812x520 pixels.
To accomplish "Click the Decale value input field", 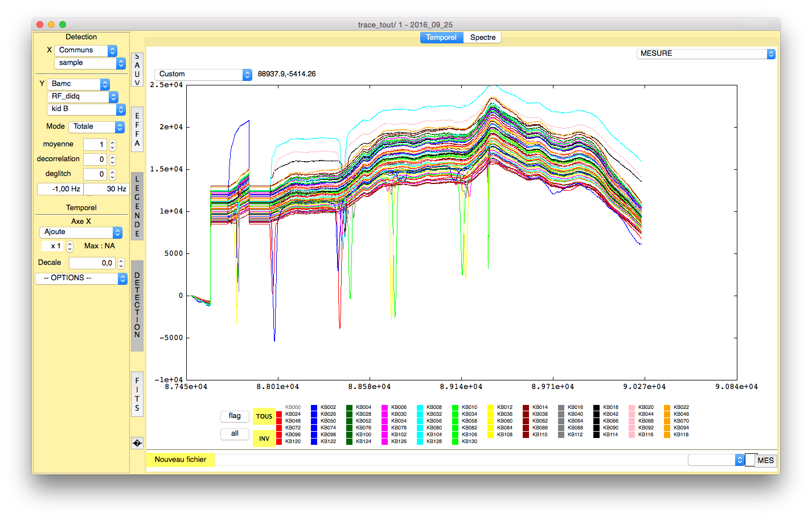I will coord(92,263).
